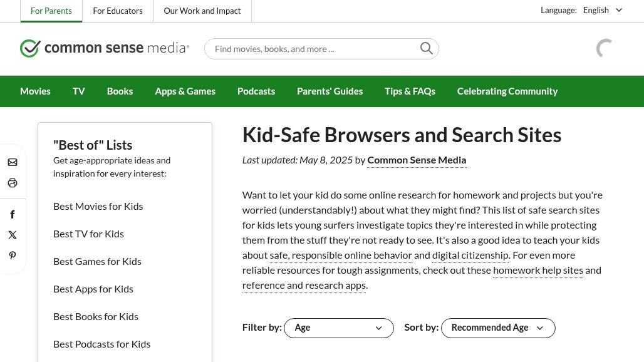Share on X (Twitter) icon
The height and width of the screenshot is (362, 644).
coord(13,235)
